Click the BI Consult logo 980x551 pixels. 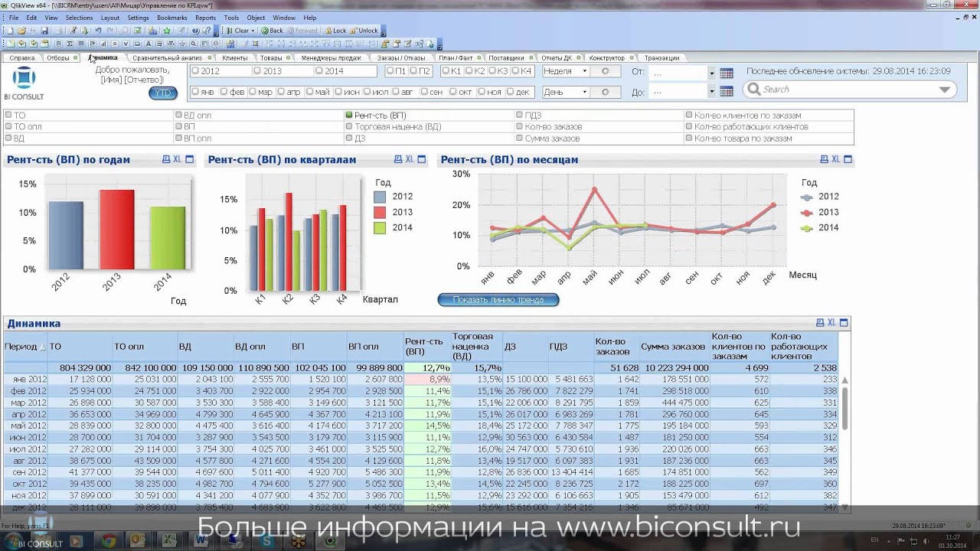24,83
